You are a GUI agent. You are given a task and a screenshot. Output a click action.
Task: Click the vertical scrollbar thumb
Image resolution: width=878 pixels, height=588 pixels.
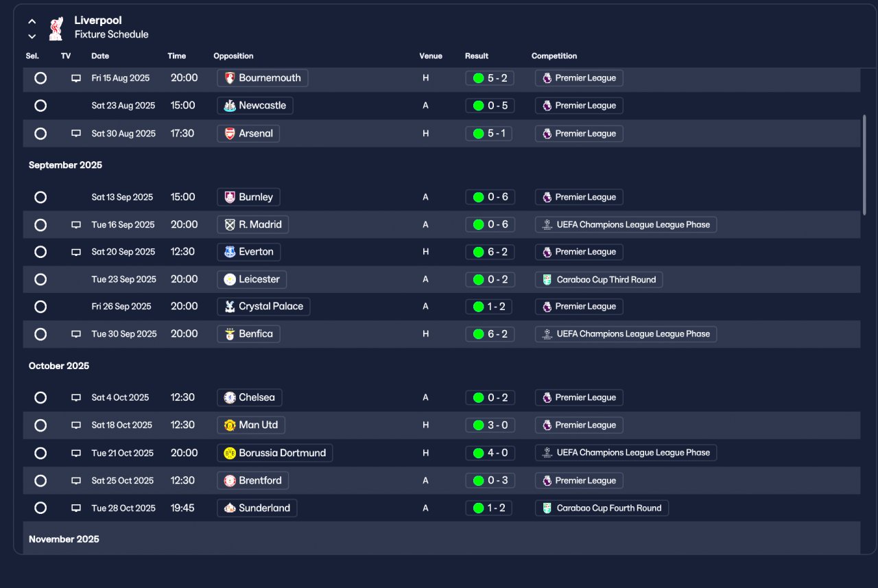(864, 165)
